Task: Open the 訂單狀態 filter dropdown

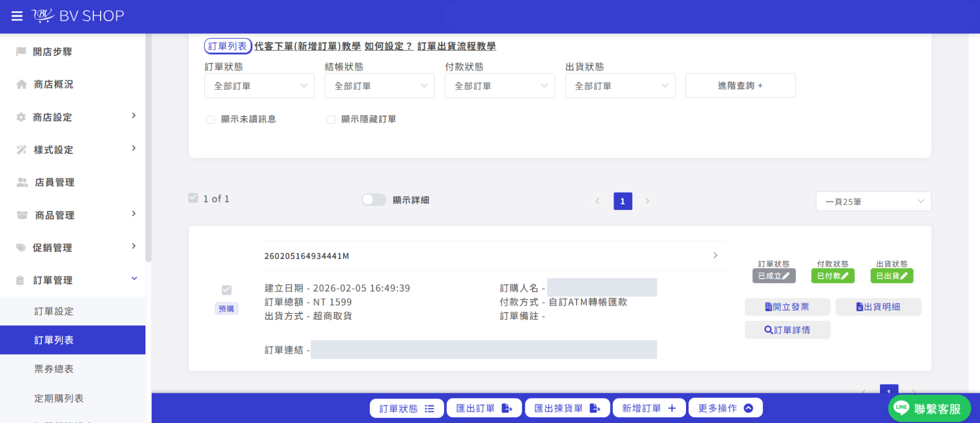Action: coord(259,86)
